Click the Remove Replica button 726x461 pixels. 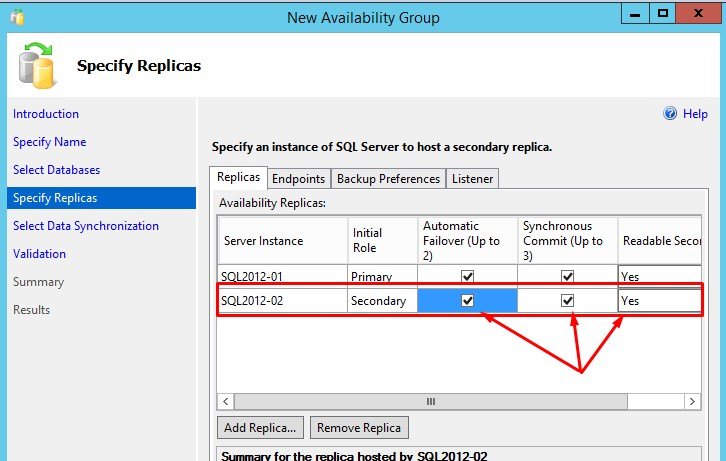click(359, 428)
